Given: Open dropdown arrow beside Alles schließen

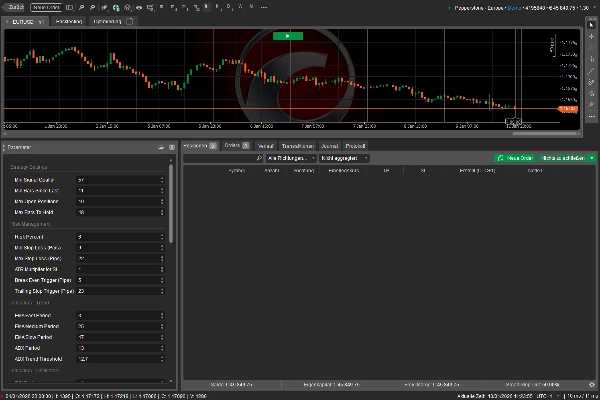Looking at the screenshot, I should pos(592,158).
